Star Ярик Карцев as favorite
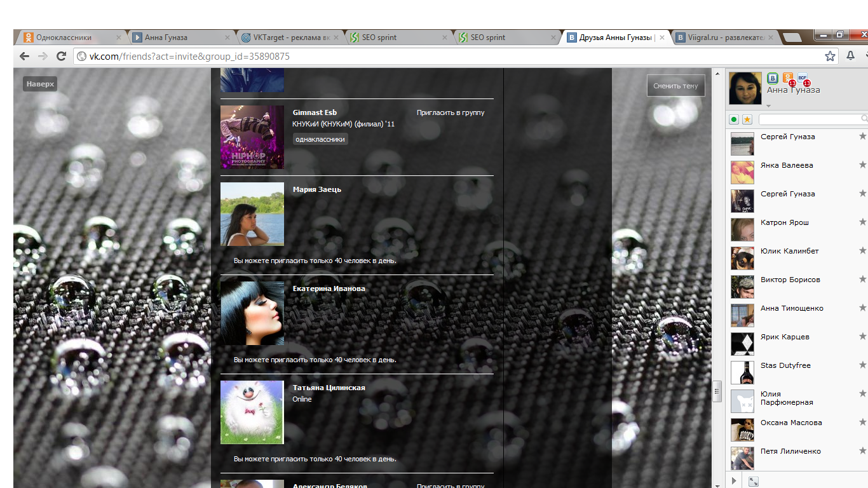The height and width of the screenshot is (488, 868). tap(862, 337)
